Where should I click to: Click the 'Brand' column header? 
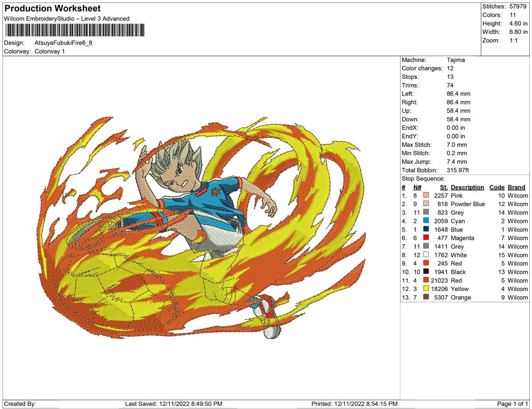click(516, 187)
